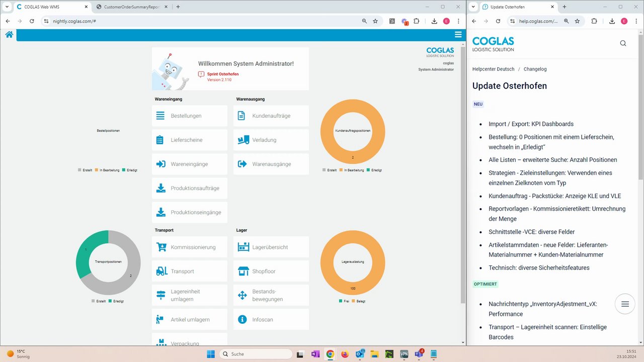The height and width of the screenshot is (362, 644).
Task: Open Firefox from the taskbar
Action: tap(345, 354)
